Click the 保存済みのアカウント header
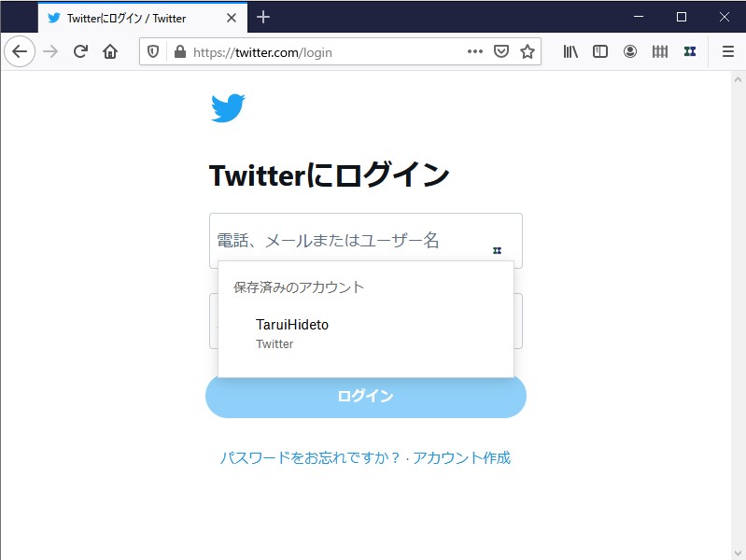 [298, 287]
